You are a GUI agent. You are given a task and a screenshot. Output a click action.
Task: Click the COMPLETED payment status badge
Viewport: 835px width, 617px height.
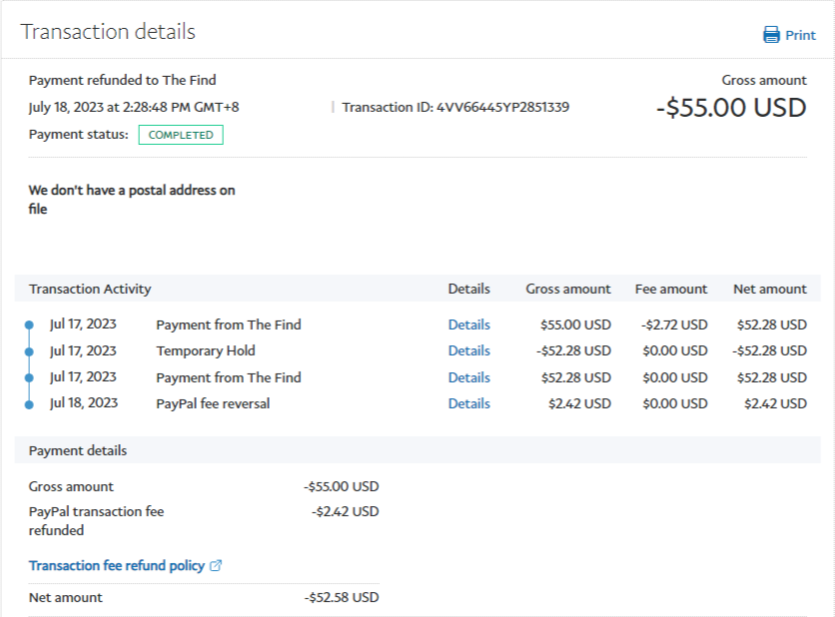[180, 135]
